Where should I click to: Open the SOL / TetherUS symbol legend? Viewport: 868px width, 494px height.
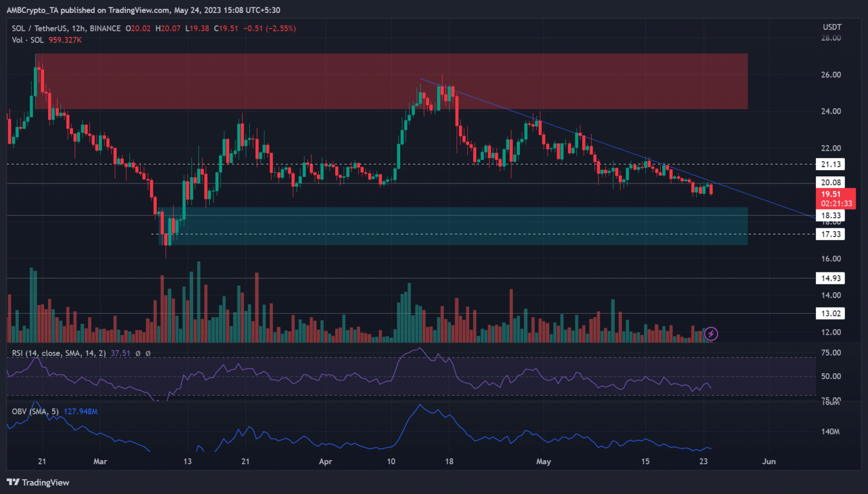click(66, 28)
